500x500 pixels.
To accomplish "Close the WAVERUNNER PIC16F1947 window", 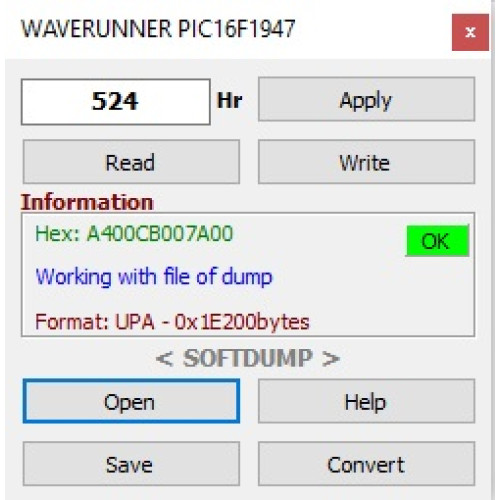I will pyautogui.click(x=470, y=32).
